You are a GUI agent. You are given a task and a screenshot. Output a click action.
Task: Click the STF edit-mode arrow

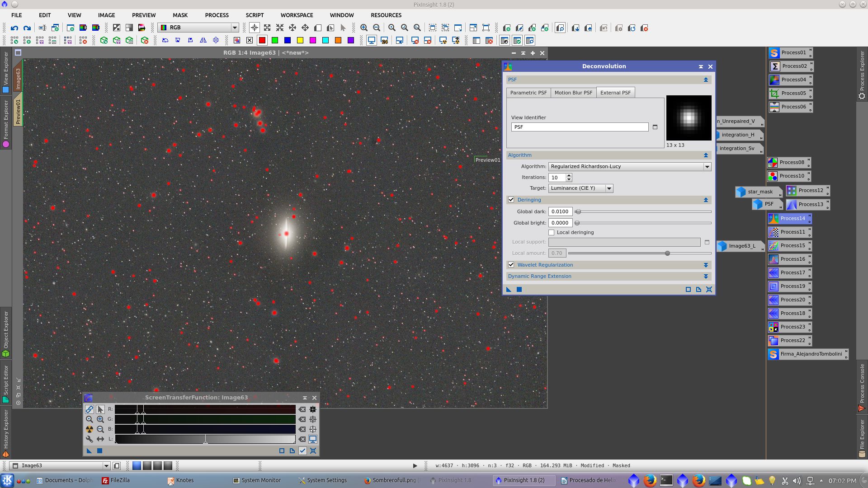click(100, 409)
